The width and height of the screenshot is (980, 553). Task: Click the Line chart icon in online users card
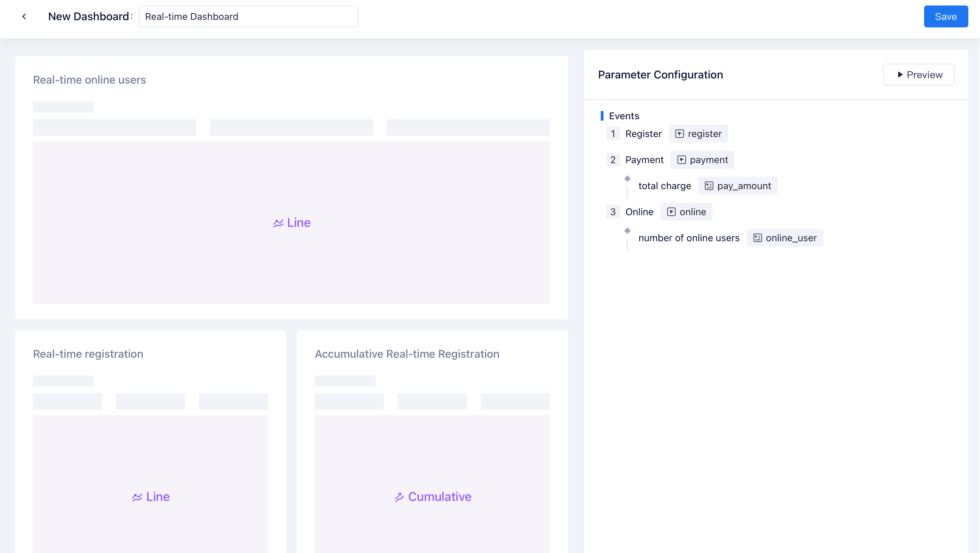pos(278,223)
